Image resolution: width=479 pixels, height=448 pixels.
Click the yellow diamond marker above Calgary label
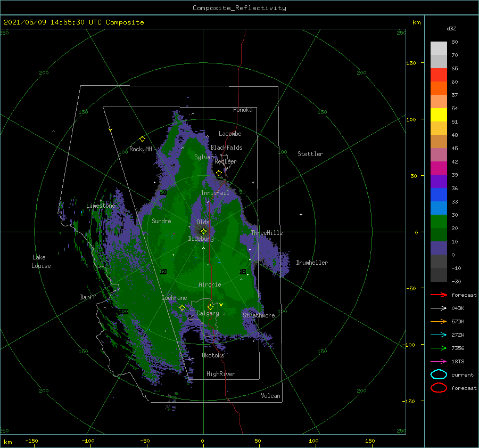point(210,307)
